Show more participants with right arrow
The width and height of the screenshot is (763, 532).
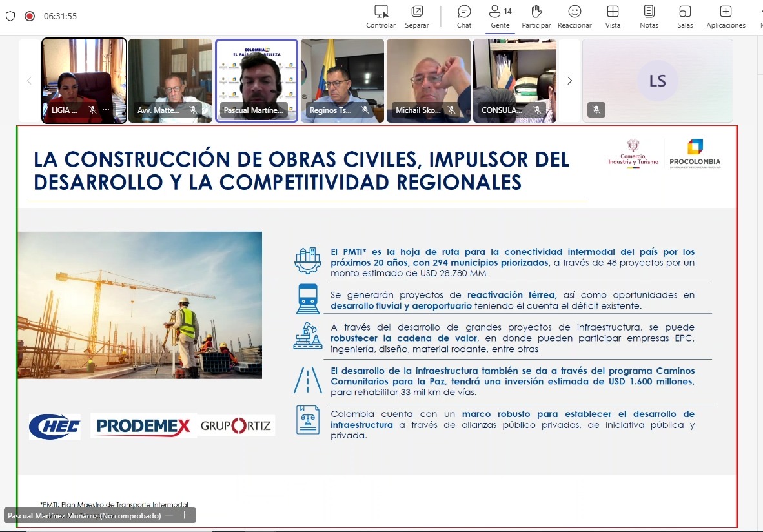pos(569,81)
